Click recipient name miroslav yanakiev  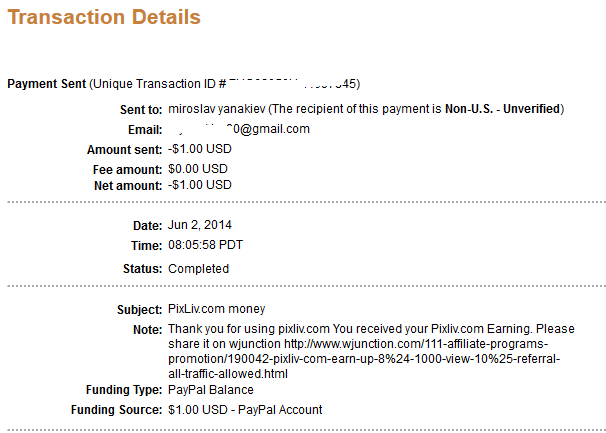[x=218, y=108]
